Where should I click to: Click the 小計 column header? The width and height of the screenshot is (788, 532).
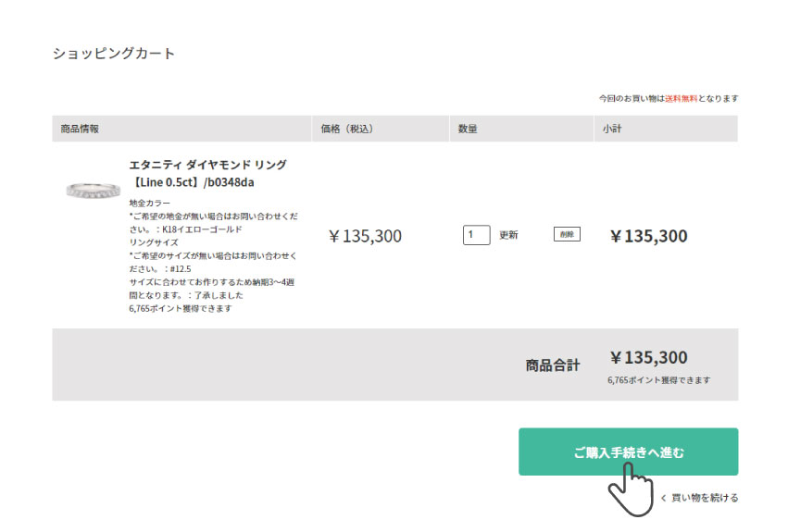pyautogui.click(x=612, y=129)
